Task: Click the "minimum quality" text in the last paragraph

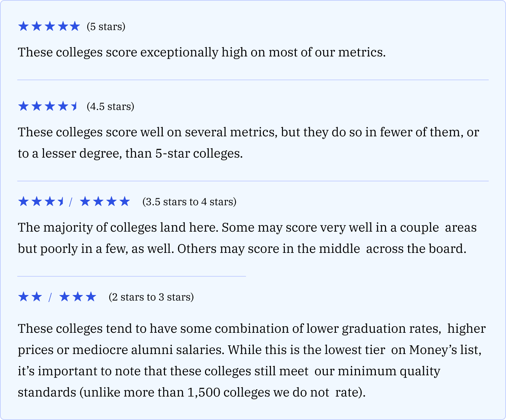Action: tap(389, 371)
